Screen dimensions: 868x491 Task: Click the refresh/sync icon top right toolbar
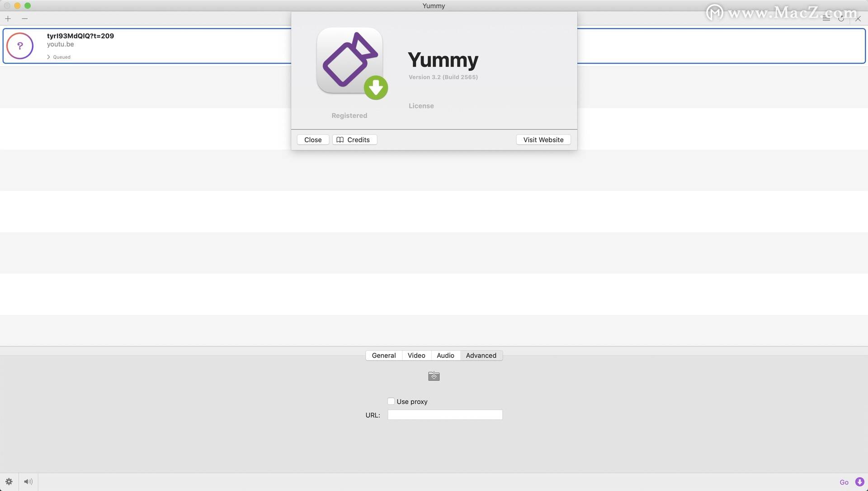[841, 18]
